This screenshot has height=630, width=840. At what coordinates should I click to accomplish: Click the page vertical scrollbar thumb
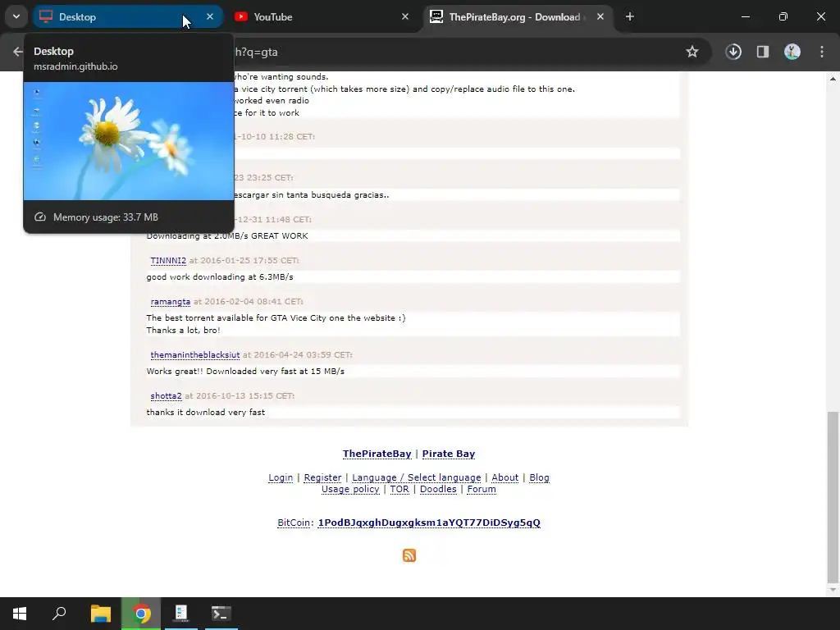click(x=833, y=497)
